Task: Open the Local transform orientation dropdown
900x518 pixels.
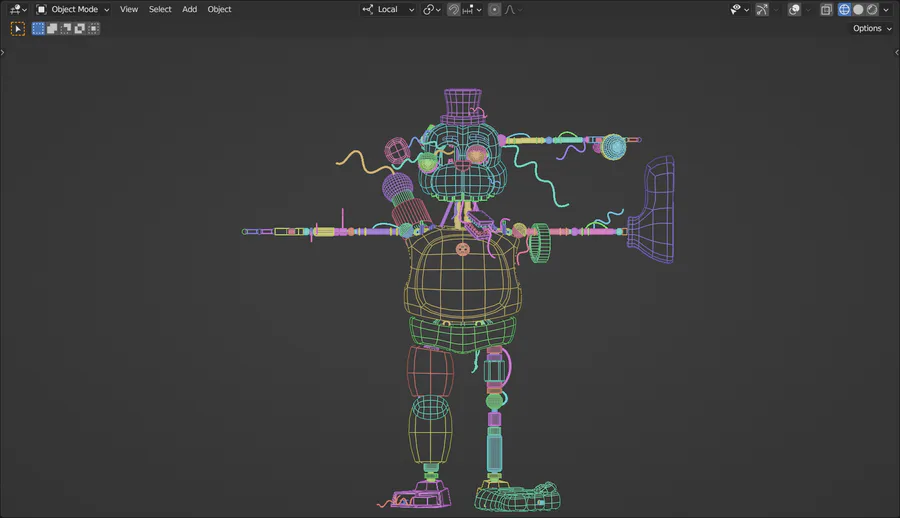Action: [x=388, y=9]
